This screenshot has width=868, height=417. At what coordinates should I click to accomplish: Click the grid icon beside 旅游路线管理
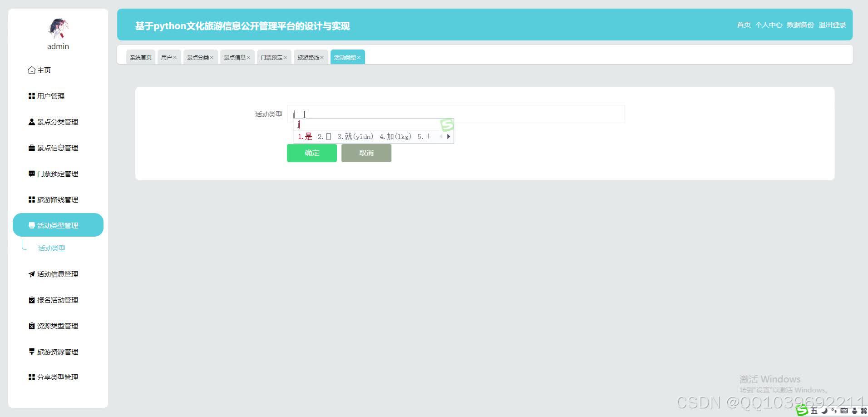(32, 200)
